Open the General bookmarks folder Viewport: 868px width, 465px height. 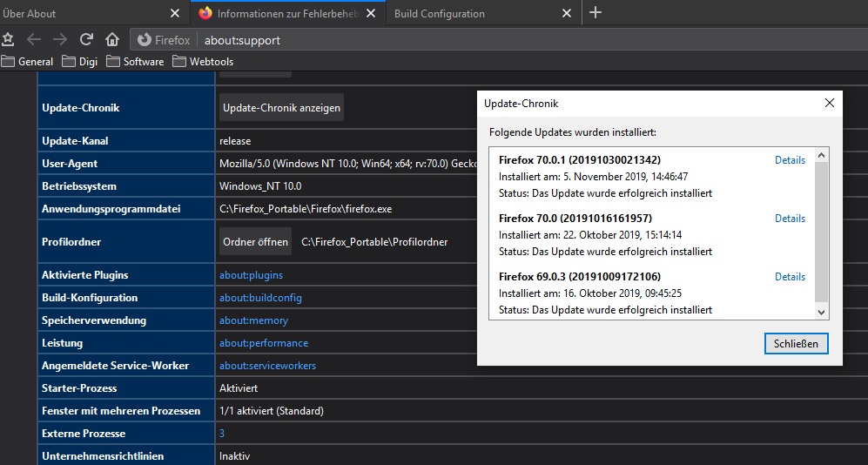pyautogui.click(x=28, y=62)
